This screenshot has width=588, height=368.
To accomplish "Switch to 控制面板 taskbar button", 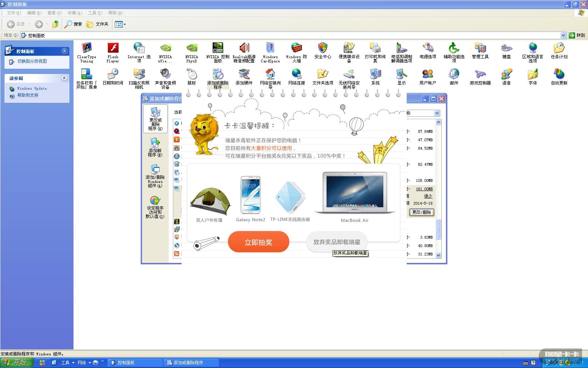I will click(135, 363).
